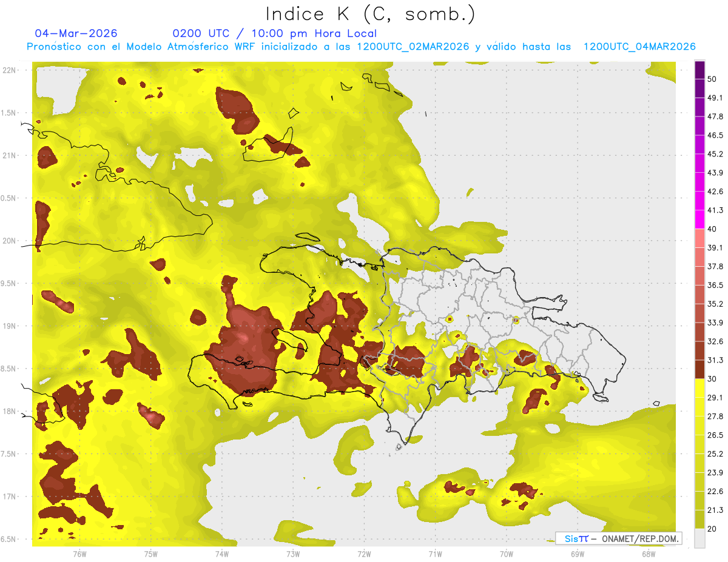Click the colorbar value 39.1

(x=715, y=247)
